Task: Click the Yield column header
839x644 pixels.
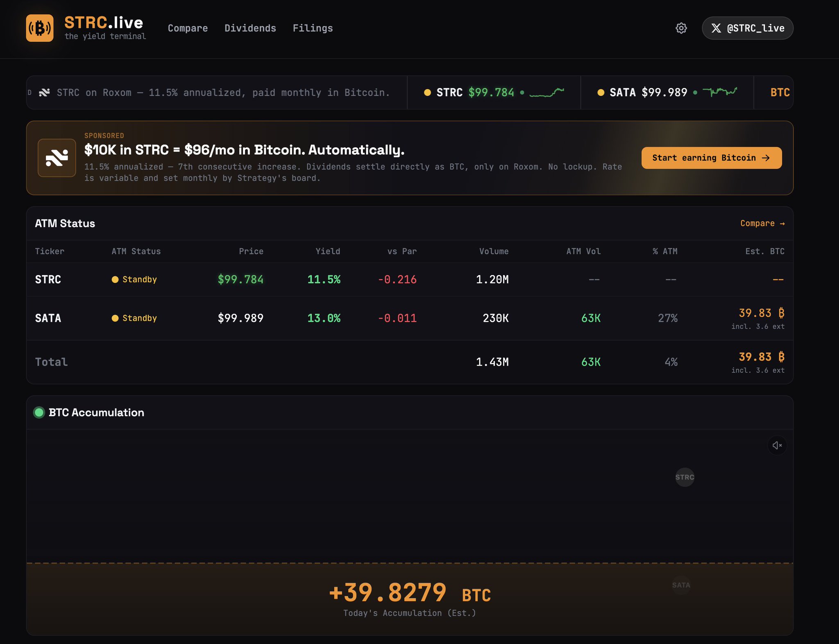Action: click(327, 251)
